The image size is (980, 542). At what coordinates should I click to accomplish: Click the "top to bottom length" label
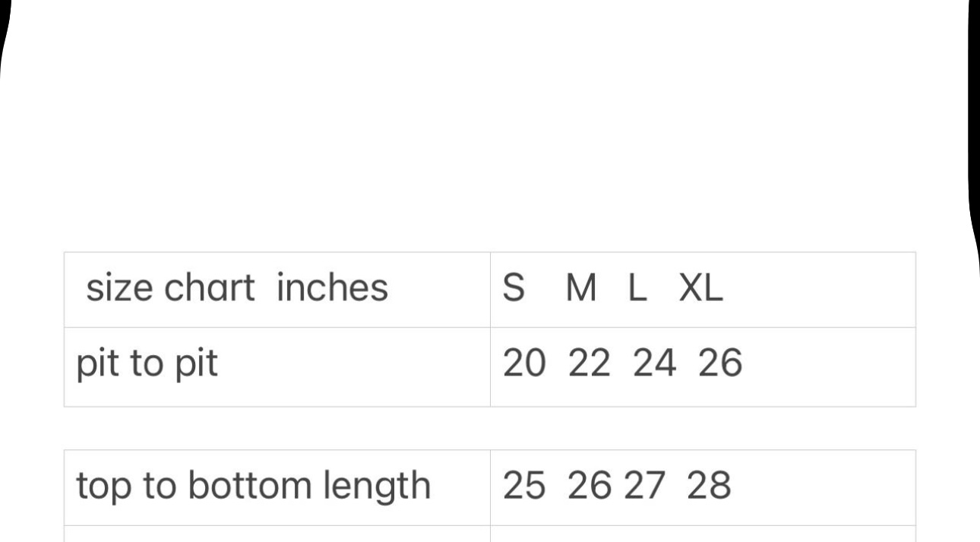(253, 487)
